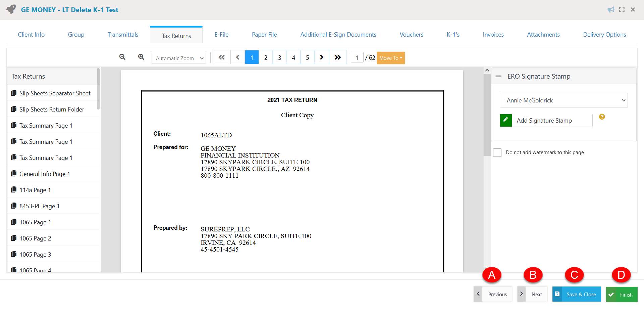Open the signature stamp help question mark

[602, 117]
